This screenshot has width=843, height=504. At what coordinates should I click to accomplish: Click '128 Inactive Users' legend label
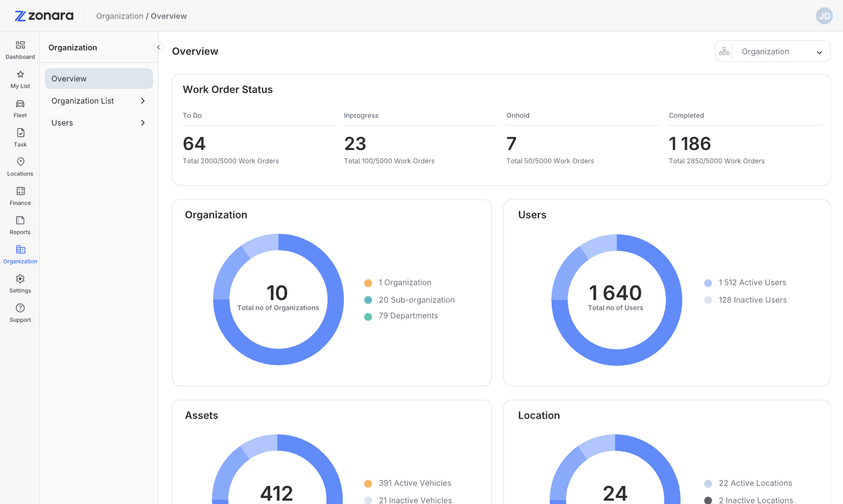click(x=753, y=300)
